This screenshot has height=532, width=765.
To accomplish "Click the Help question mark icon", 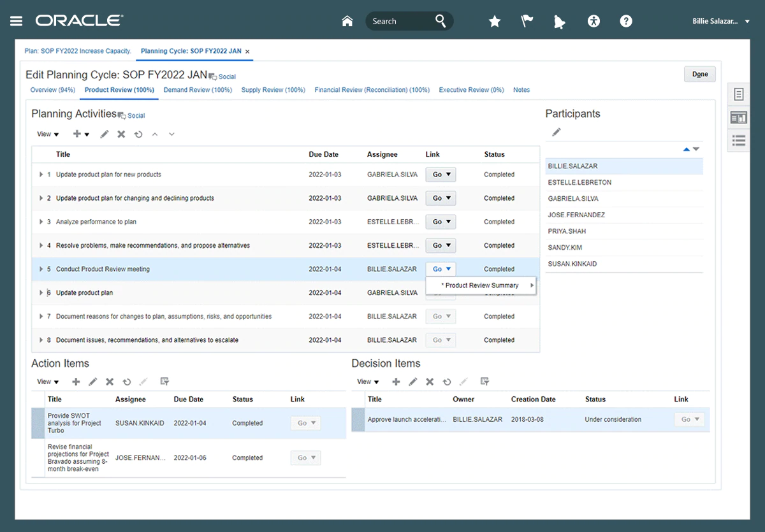I will tap(626, 22).
